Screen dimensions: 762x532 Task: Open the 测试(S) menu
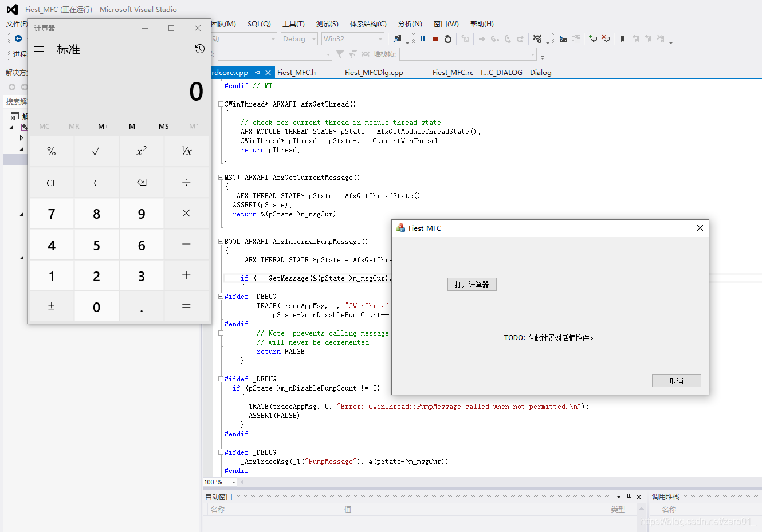(327, 23)
